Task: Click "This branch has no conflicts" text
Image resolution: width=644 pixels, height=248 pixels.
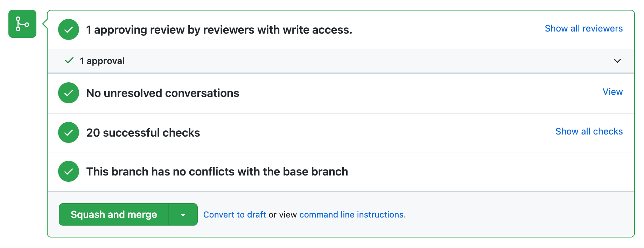Action: [x=217, y=172]
